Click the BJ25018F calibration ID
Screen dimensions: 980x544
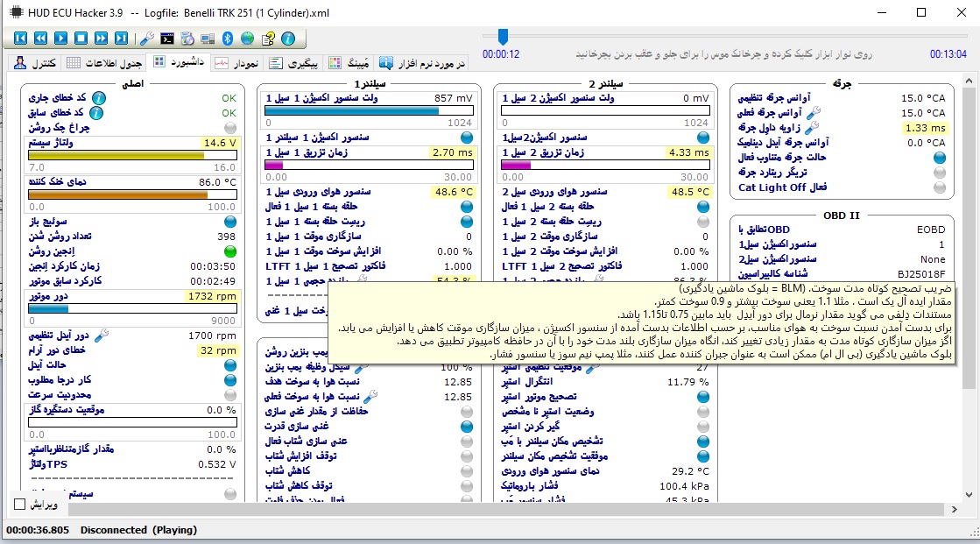coord(921,274)
